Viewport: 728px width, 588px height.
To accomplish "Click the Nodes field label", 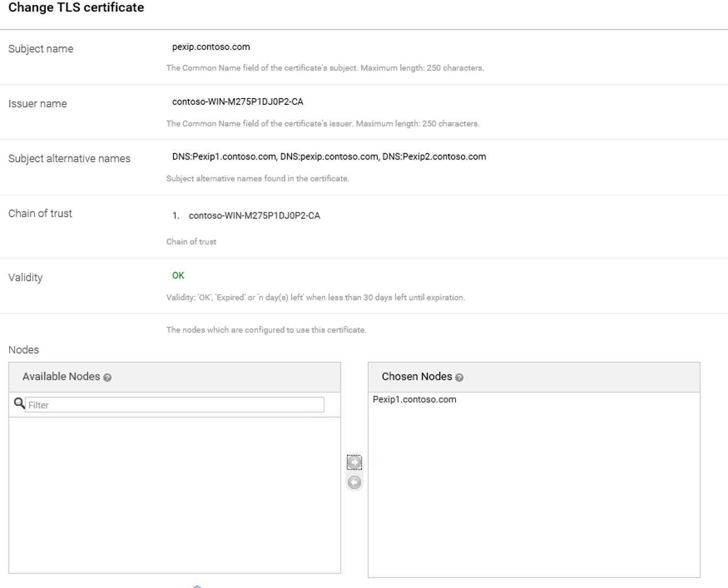I will click(24, 350).
